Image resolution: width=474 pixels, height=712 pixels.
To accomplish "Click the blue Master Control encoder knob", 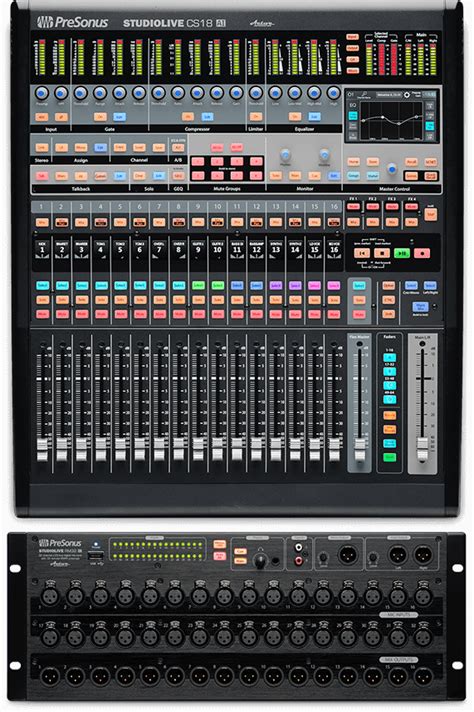I will [392, 169].
